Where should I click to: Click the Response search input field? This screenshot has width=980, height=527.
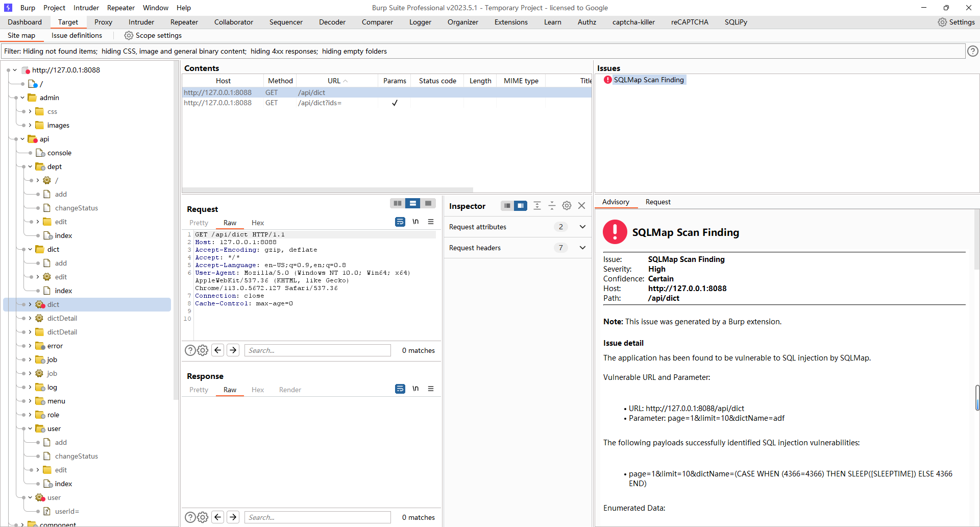tap(317, 517)
